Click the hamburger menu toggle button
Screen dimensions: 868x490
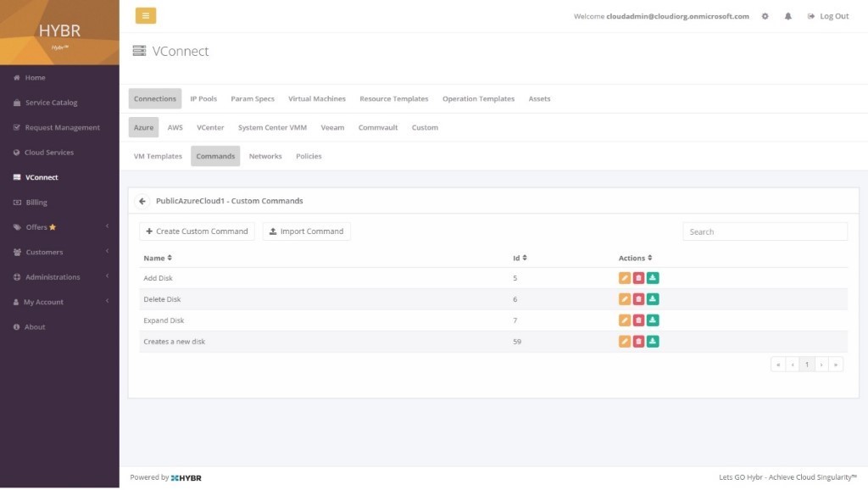coord(146,16)
